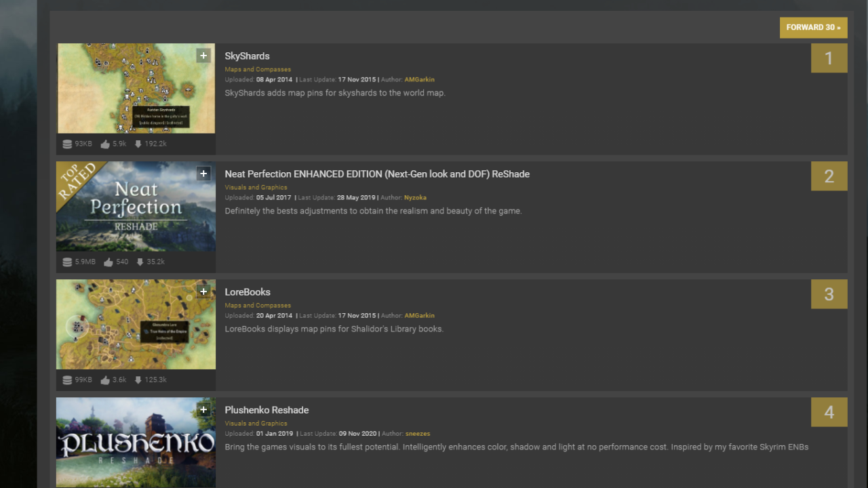Open the Neat Perfection Reshade thumbnail
The height and width of the screenshot is (488, 868).
[136, 206]
